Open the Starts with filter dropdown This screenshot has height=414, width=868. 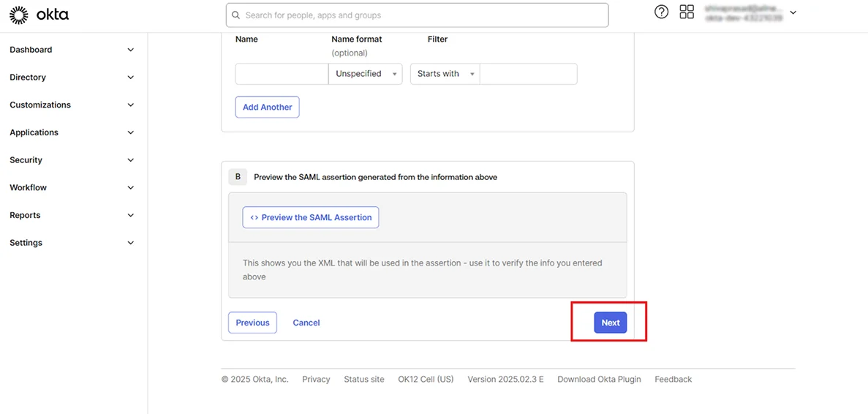(445, 74)
